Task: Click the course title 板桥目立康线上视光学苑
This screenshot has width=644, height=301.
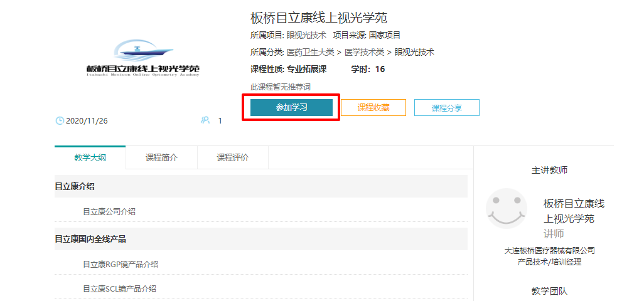Action: click(319, 18)
